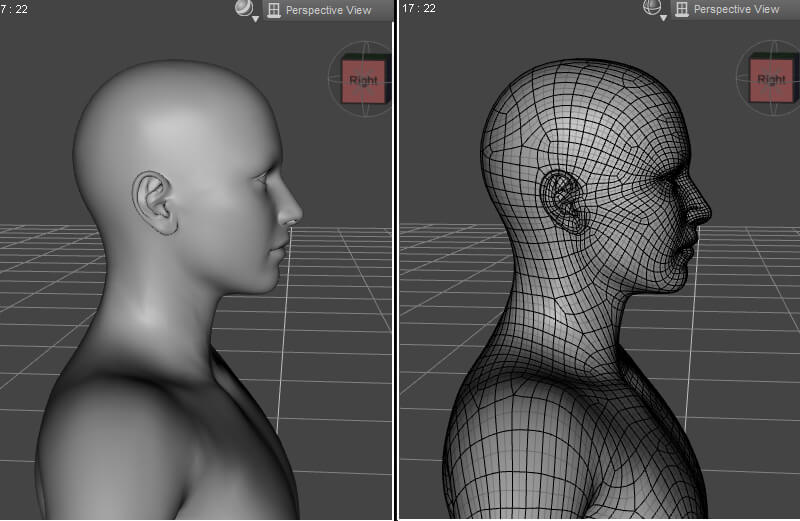Image resolution: width=800 pixels, height=521 pixels.
Task: Click the smooth-shaded draw style sphere in left viewport
Action: pyautogui.click(x=243, y=8)
